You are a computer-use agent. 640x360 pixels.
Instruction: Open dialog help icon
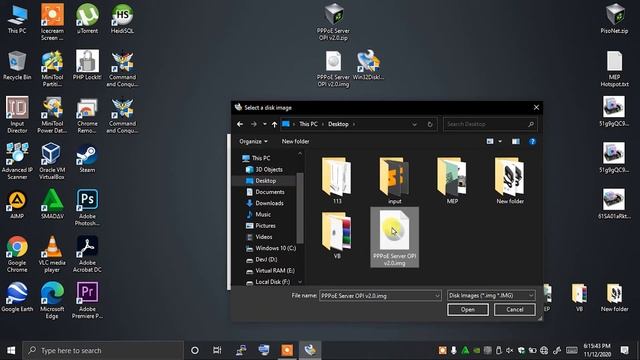(532, 141)
